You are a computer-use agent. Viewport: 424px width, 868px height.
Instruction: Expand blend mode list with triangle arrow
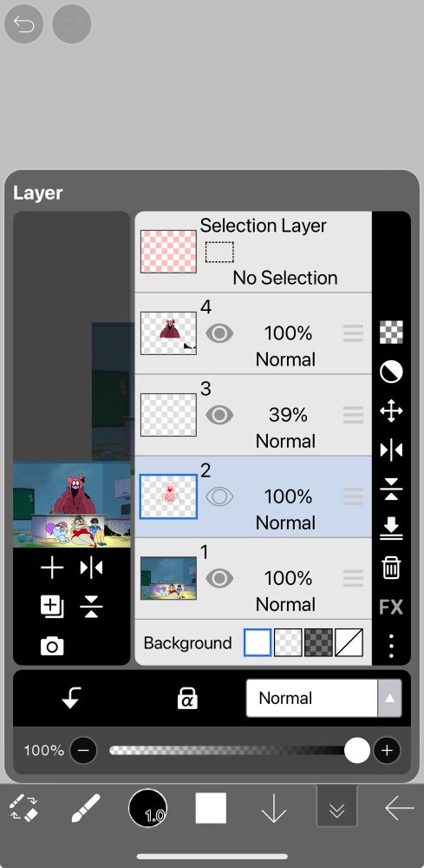pos(389,698)
